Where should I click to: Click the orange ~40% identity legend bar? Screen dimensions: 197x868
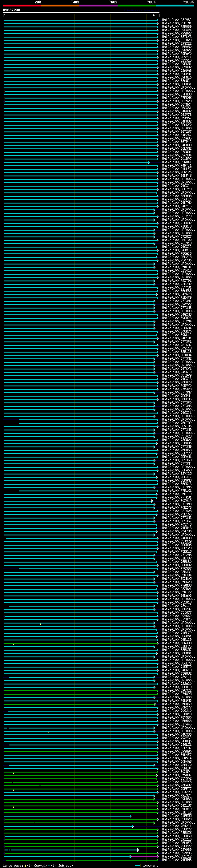[60, 6]
